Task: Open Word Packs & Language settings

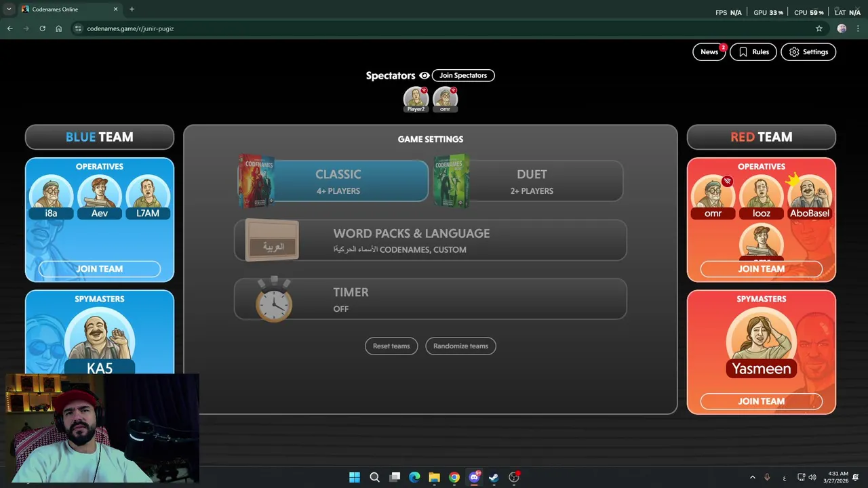Action: coord(431,241)
